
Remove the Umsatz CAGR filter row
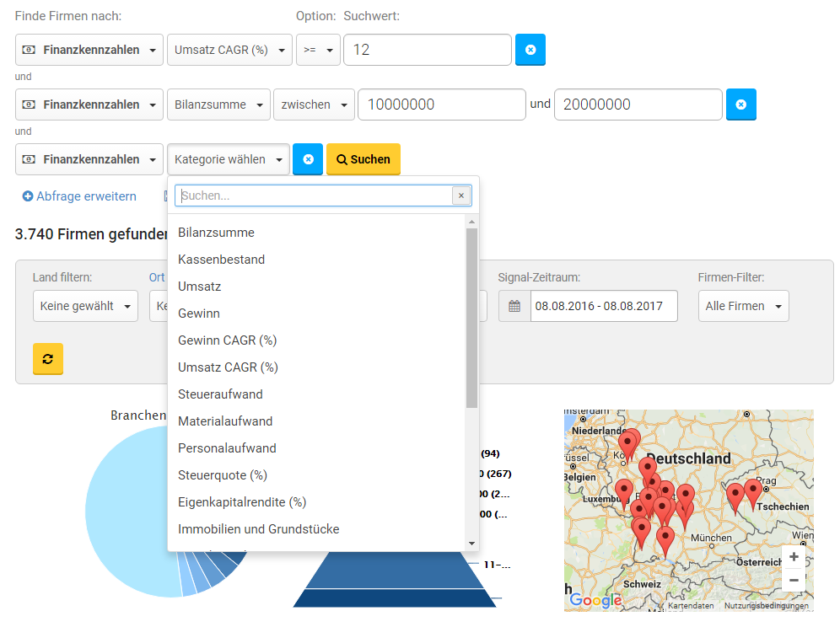[x=530, y=50]
